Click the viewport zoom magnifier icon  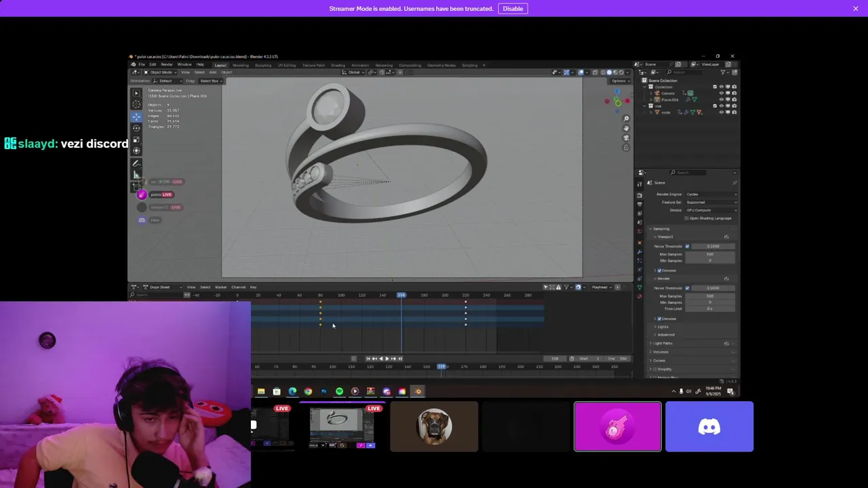(x=626, y=119)
